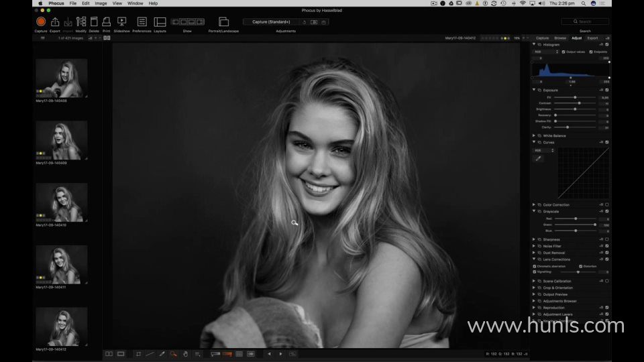Image resolution: width=644 pixels, height=362 pixels.
Task: Select the eyedropper tool in bottom toolbar
Action: pos(162,354)
